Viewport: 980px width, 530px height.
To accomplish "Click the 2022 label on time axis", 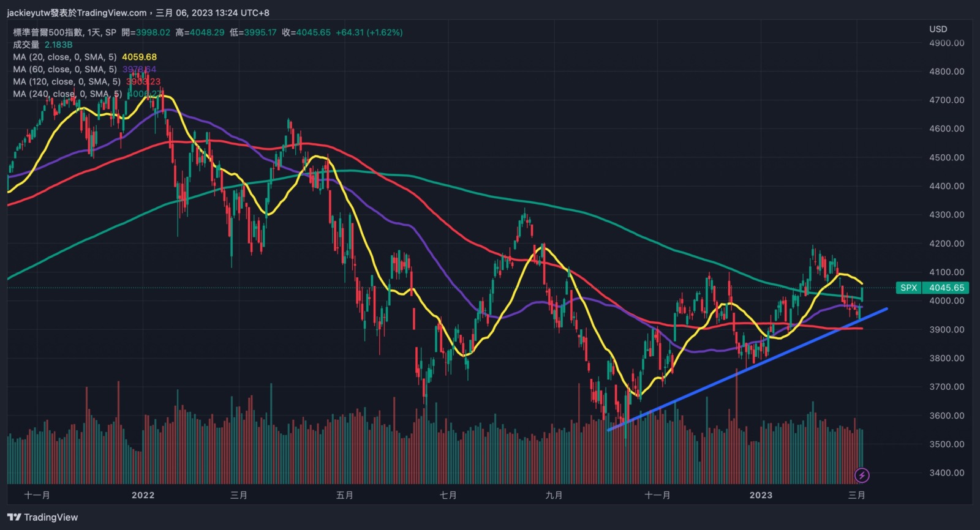I will pyautogui.click(x=143, y=495).
